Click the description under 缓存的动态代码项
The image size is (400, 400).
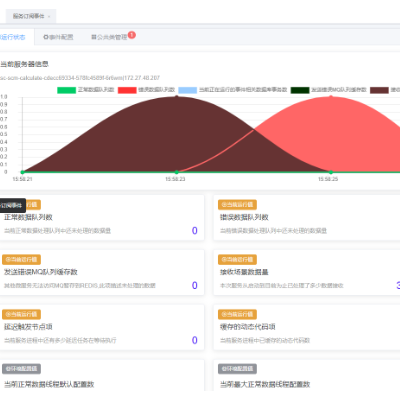click(x=265, y=340)
